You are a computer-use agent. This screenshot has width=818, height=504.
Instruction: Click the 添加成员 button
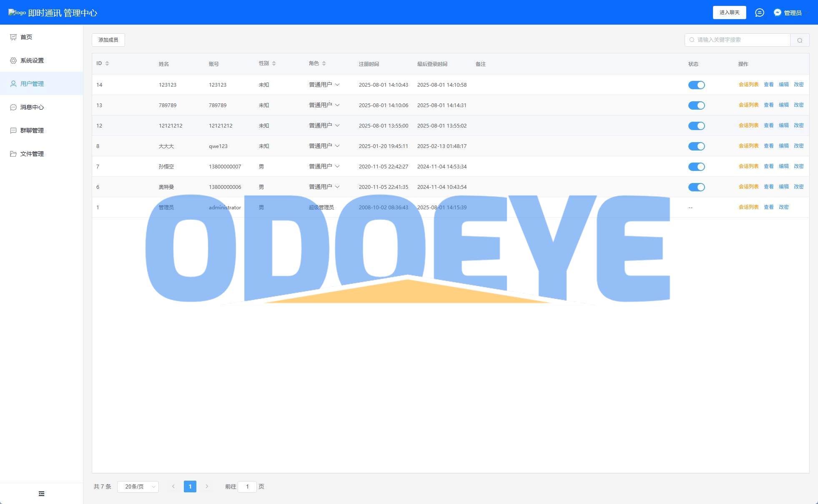tap(108, 40)
